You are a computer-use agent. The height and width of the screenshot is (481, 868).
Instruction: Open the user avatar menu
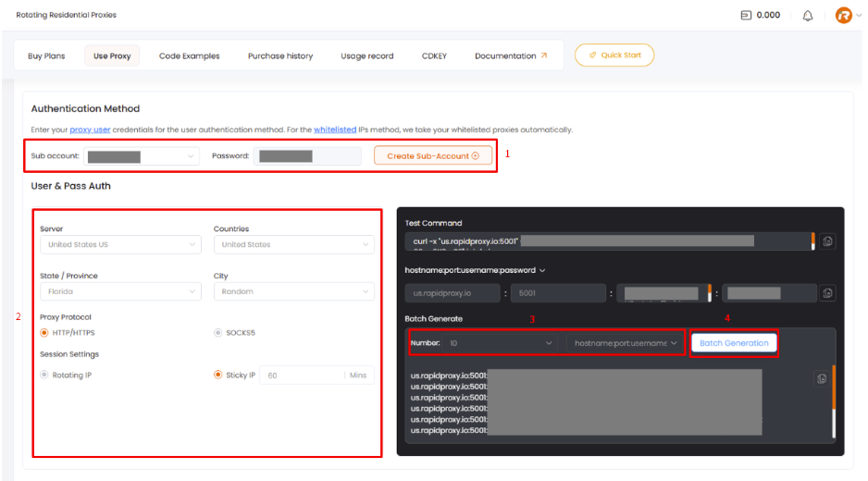click(x=844, y=16)
